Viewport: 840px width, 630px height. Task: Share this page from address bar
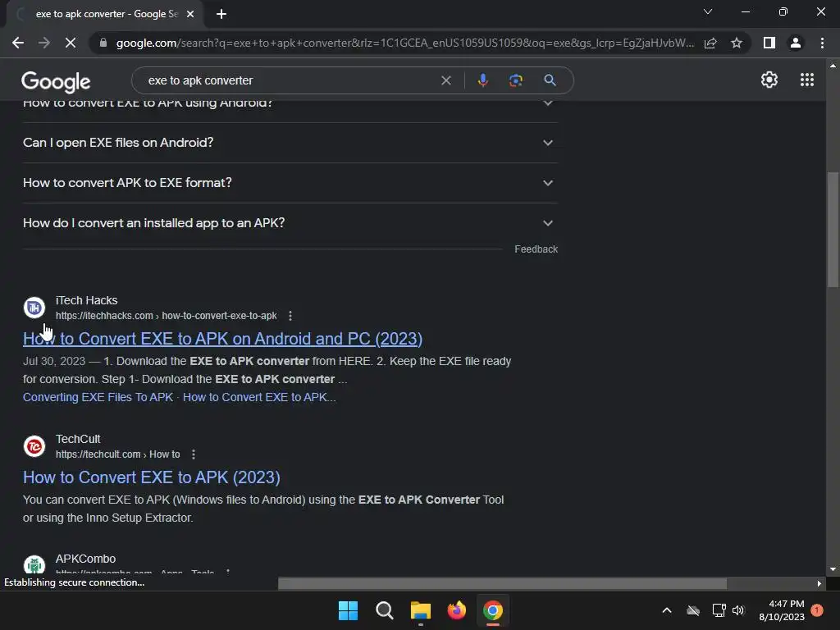point(710,43)
